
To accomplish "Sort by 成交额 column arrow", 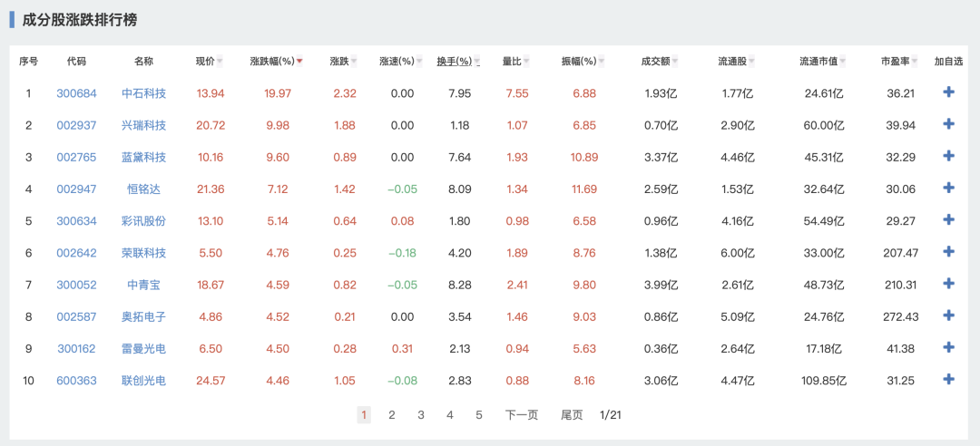I will (x=676, y=62).
